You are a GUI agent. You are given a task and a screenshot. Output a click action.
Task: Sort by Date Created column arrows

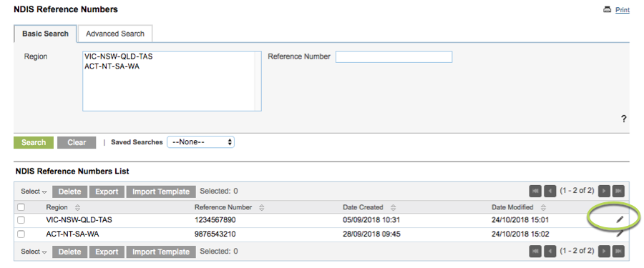(x=393, y=207)
